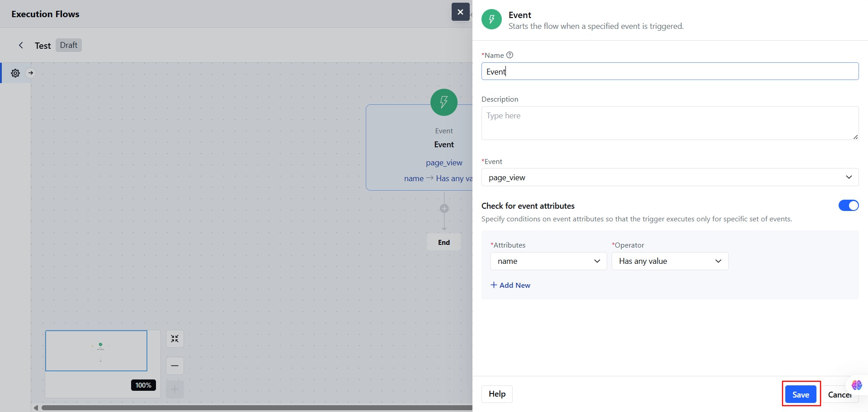Viewport: 868px width, 412px height.
Task: Open the Operator dropdown Has any value
Action: tap(670, 261)
